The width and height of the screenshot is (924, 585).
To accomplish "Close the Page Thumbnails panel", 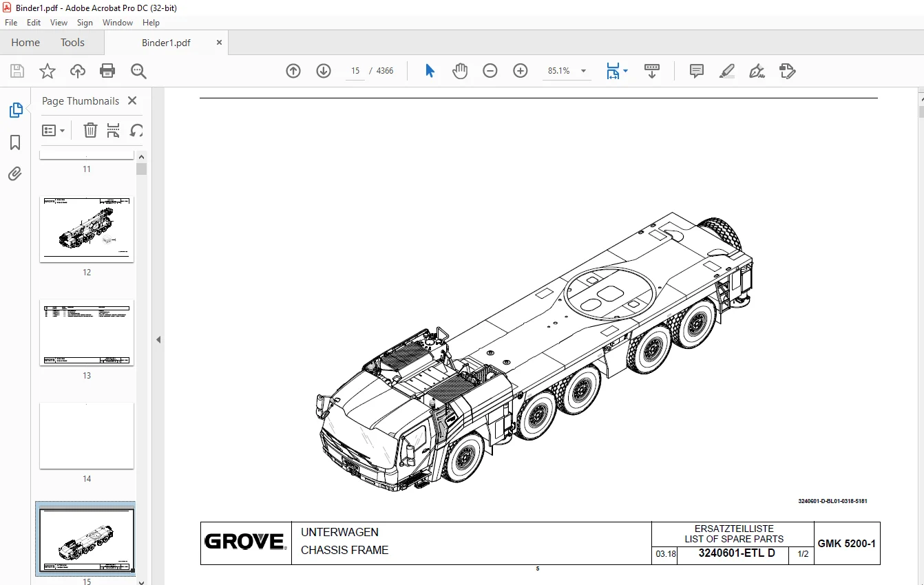I will coord(132,100).
